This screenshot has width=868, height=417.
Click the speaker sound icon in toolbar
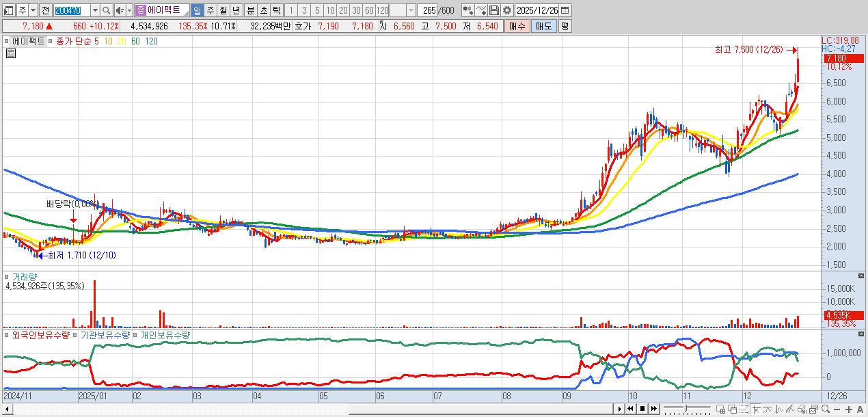tap(119, 10)
